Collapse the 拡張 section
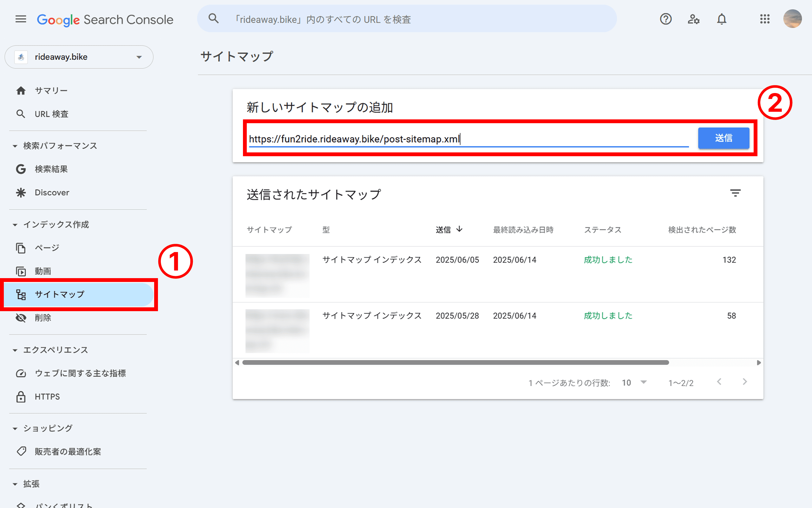The image size is (812, 508). 15,484
